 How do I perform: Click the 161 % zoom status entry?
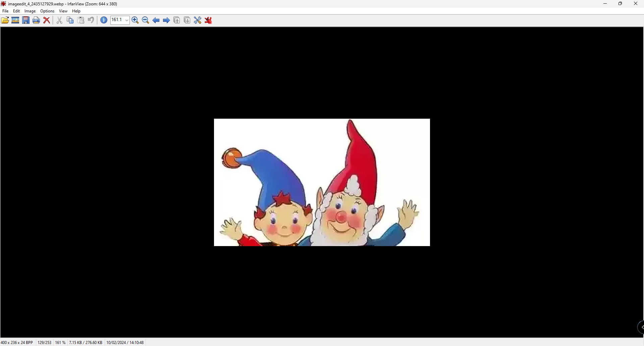(x=60, y=343)
